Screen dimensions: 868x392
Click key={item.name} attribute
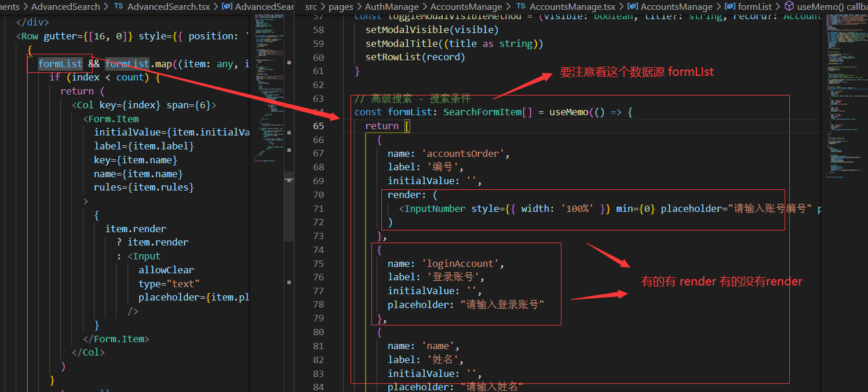pos(136,160)
